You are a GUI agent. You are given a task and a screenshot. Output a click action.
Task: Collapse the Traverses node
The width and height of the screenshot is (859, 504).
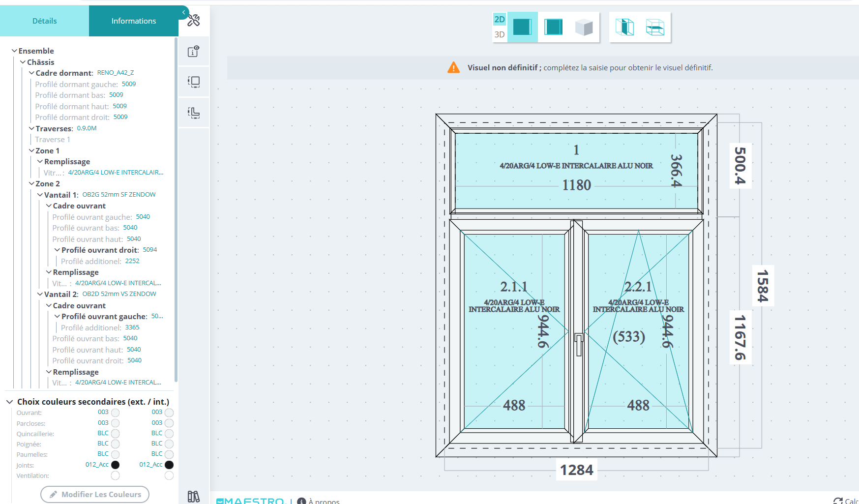point(31,128)
